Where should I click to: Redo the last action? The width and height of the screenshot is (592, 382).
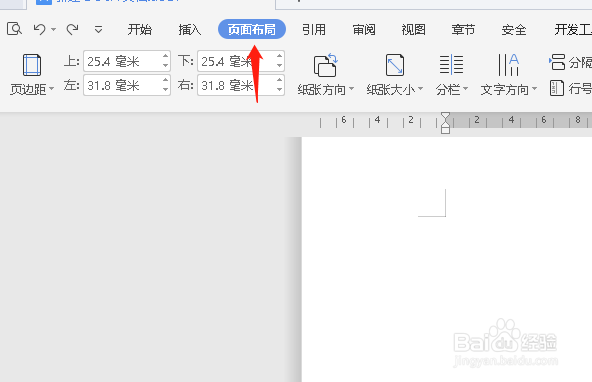[x=72, y=29]
